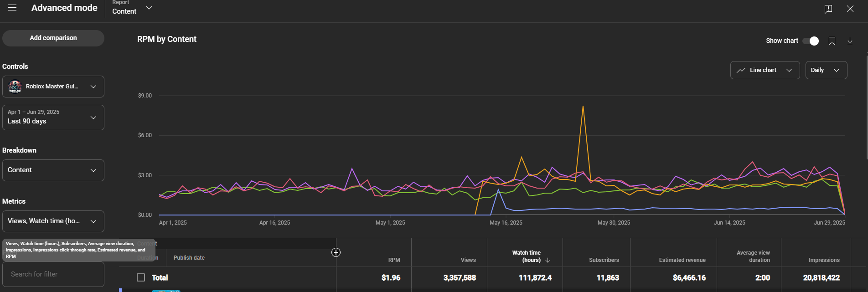Expand the Breakdown Content dropdown
868x292 pixels.
[x=53, y=170]
